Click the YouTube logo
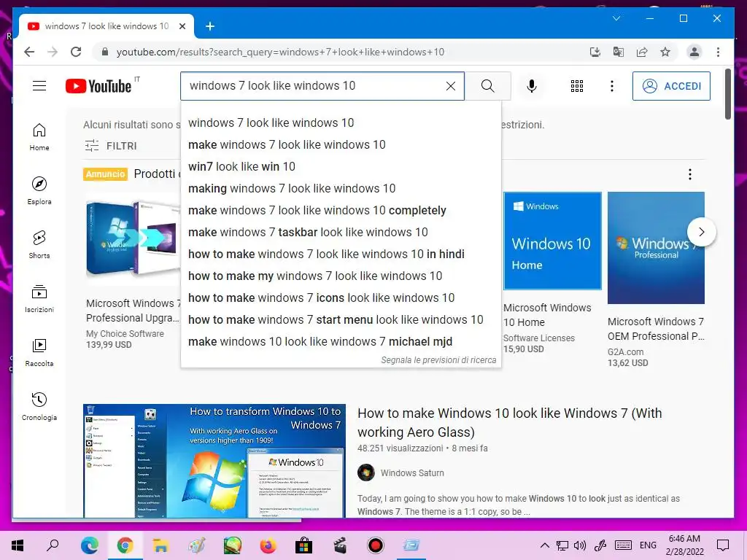747x560 pixels. (x=98, y=86)
